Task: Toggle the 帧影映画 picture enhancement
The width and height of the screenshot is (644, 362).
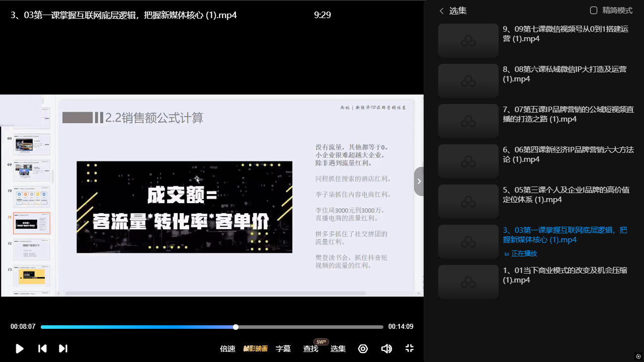Action: point(256,348)
